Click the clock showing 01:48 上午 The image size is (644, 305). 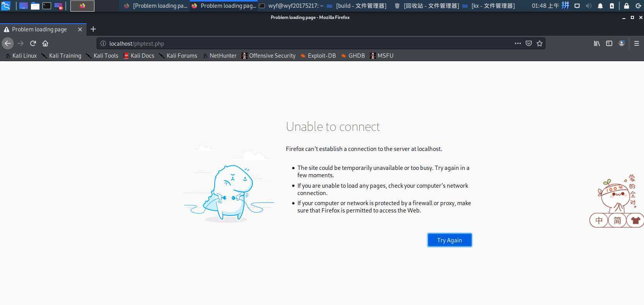coord(545,6)
